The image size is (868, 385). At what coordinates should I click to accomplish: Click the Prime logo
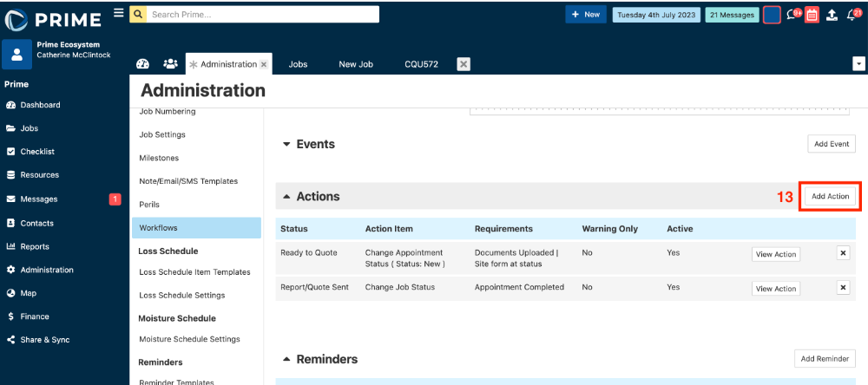(53, 20)
